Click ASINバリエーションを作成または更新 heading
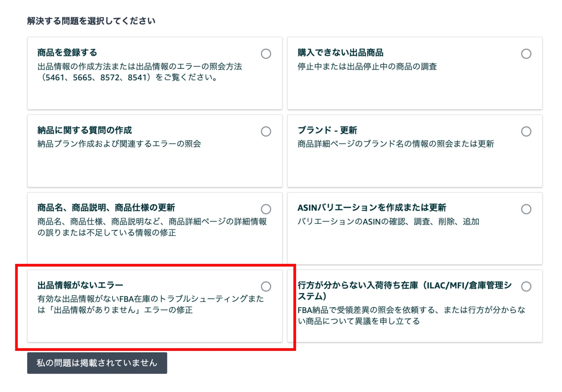This screenshot has width=562, height=392. pyautogui.click(x=371, y=208)
